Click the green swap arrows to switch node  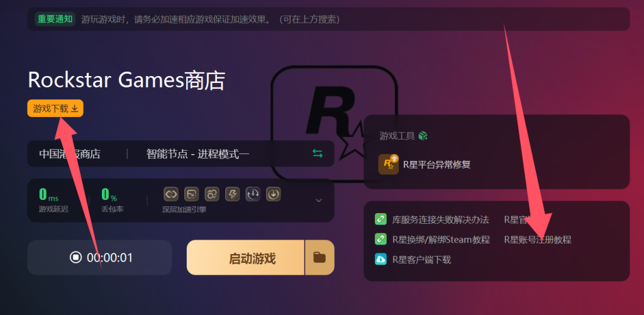(x=318, y=154)
